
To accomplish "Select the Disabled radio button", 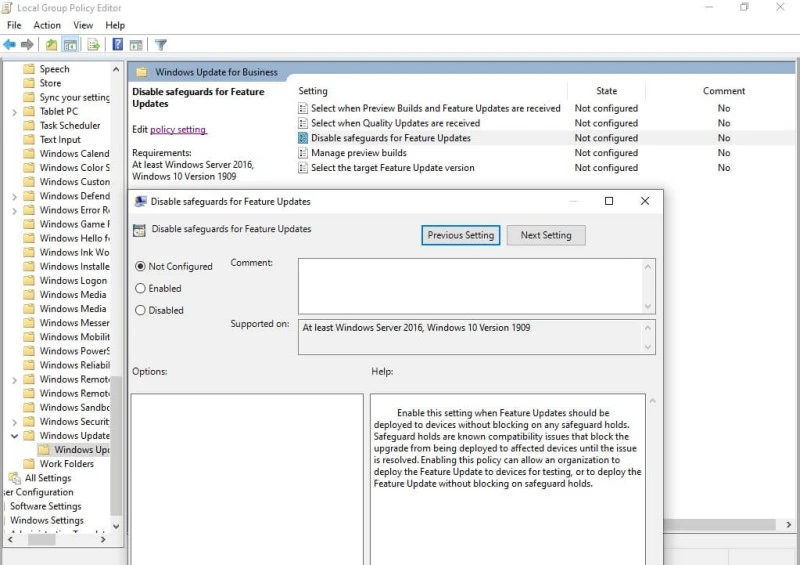I will [141, 311].
